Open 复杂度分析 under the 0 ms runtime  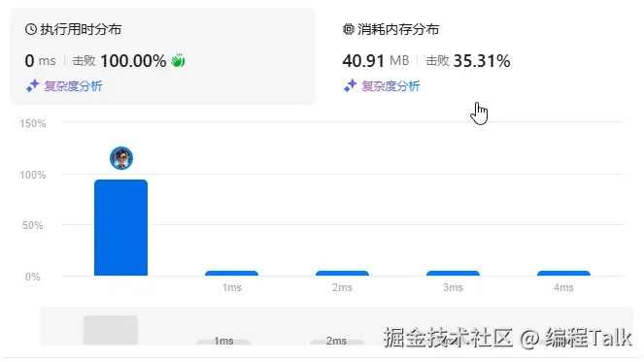(73, 86)
